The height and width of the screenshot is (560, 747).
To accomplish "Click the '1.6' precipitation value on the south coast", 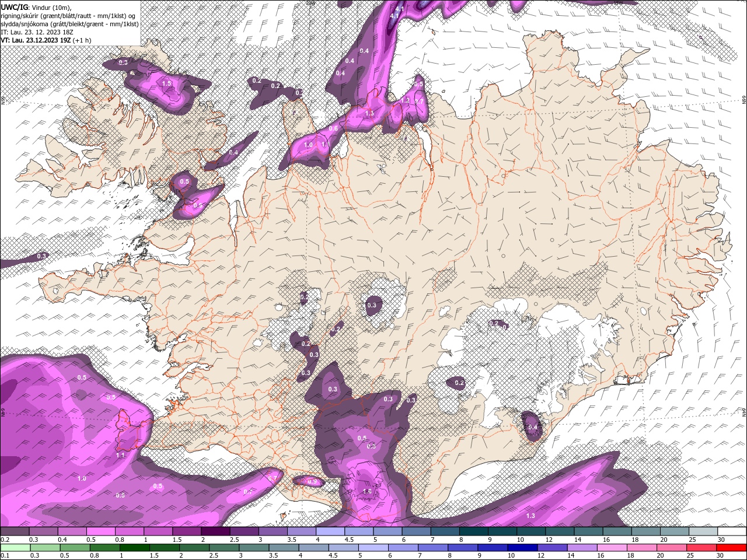I will (367, 492).
